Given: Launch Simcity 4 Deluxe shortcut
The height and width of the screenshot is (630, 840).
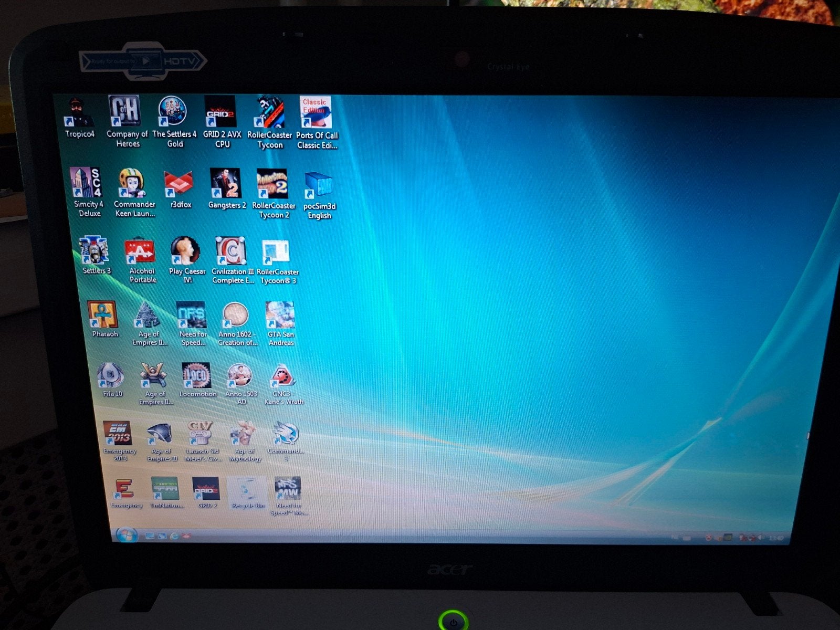Looking at the screenshot, I should (x=89, y=192).
